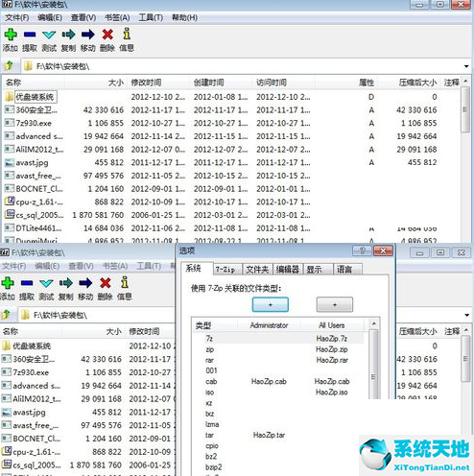Switch to the 语言 tab in options dialog
Image resolution: width=474 pixels, height=476 pixels.
[347, 270]
